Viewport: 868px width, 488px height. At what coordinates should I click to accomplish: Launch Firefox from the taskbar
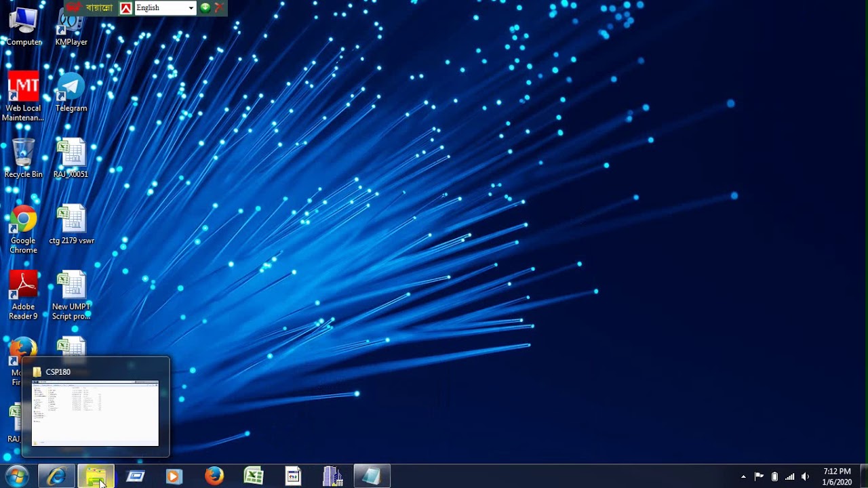click(x=214, y=476)
